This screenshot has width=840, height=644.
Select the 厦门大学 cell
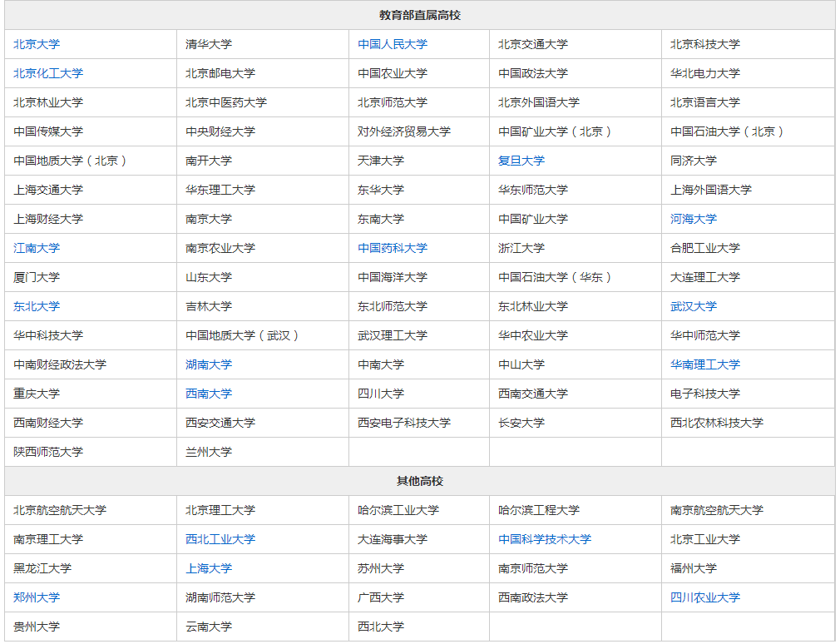coord(91,277)
